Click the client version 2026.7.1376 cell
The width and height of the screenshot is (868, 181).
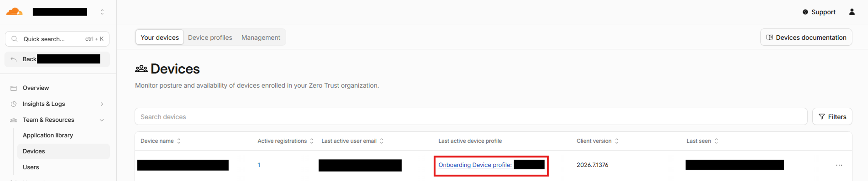(x=592, y=165)
